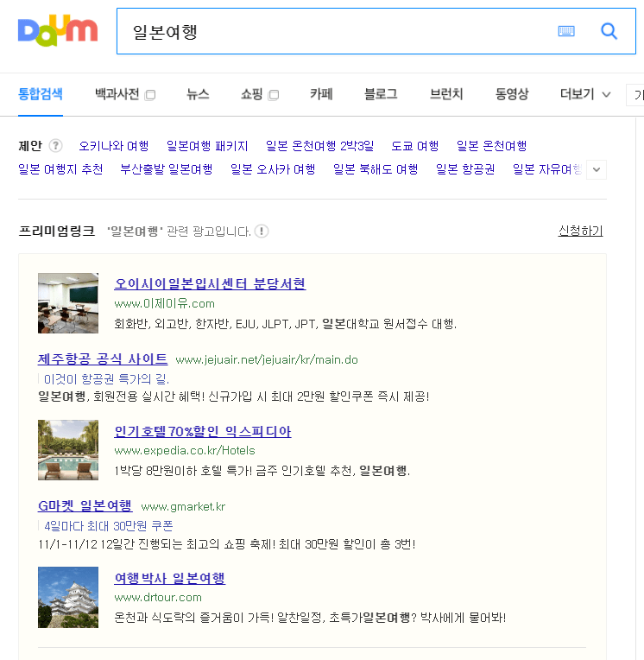Select the 오키나와 여행 suggestion
Image resolution: width=644 pixels, height=660 pixels.
[x=113, y=146]
